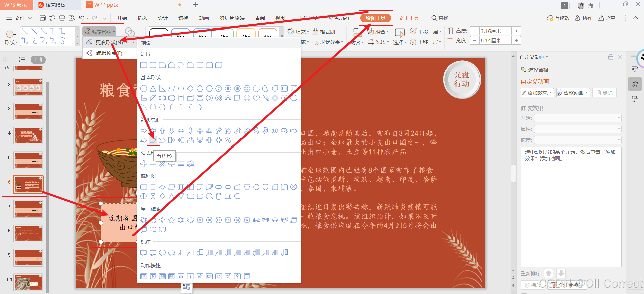This screenshot has width=644, height=294.
Task: Select the pentagon arrow shape (五边形)
Action: (x=153, y=140)
